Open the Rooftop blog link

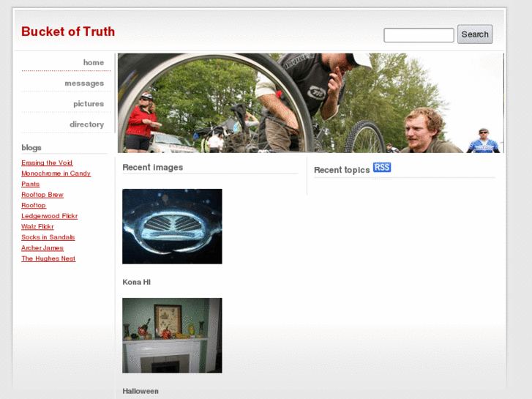(x=34, y=206)
